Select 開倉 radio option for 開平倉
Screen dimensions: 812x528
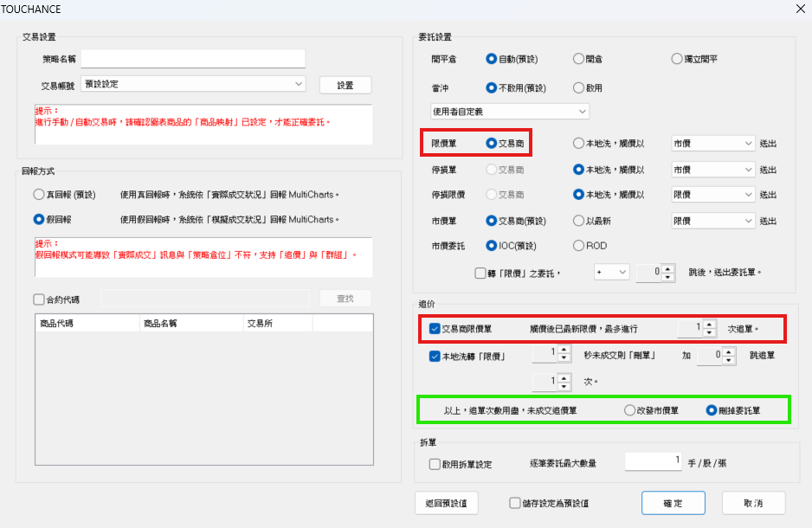point(578,59)
